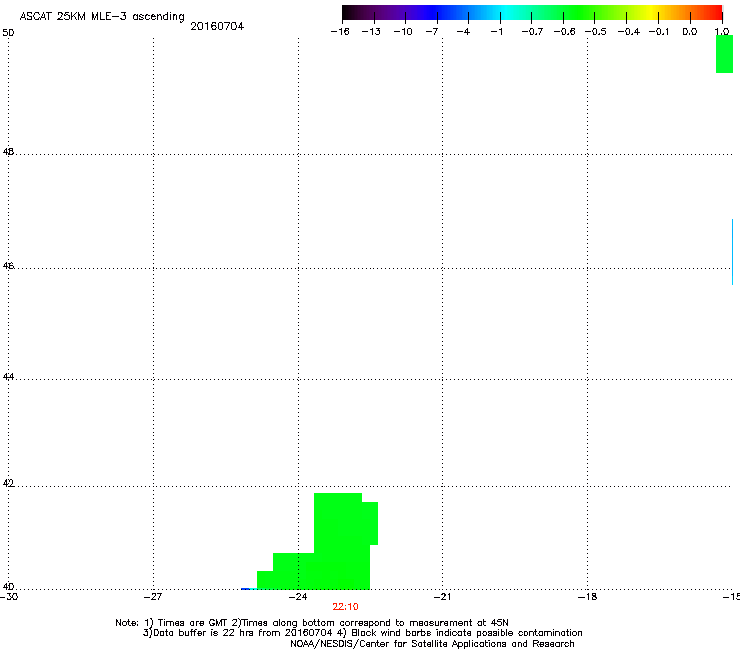The height and width of the screenshot is (650, 740).
Task: Click the -4 color scale label
Action: 463,32
